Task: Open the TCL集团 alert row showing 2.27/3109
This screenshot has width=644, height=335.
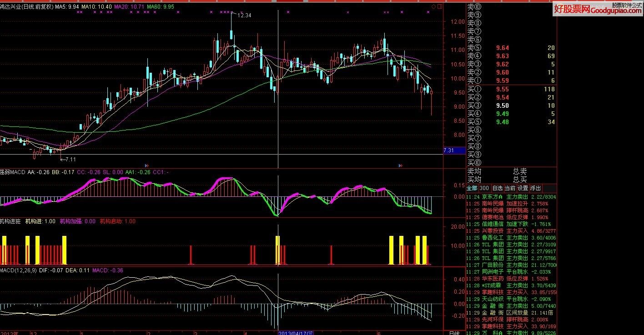Action: (x=512, y=245)
